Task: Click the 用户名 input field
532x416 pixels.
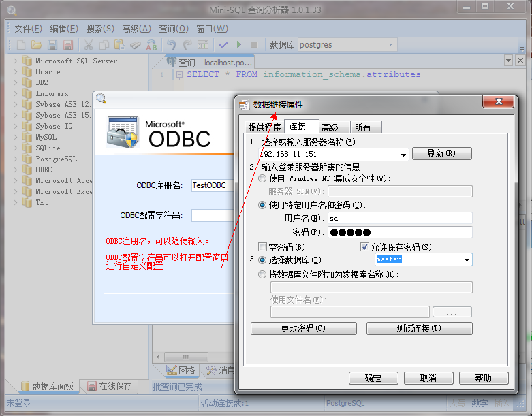Action: click(400, 218)
